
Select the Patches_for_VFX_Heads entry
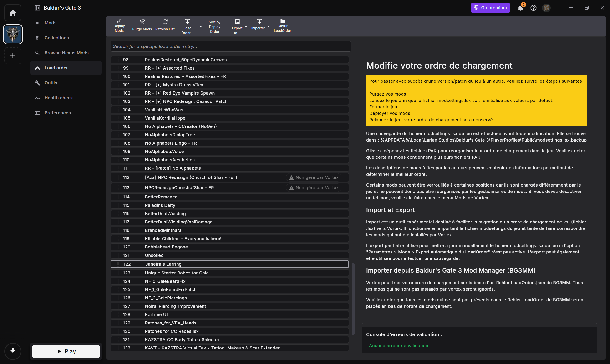pos(229,323)
